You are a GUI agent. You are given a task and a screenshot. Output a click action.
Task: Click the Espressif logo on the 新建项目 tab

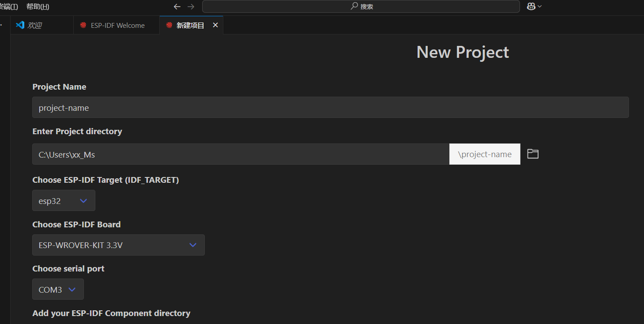tap(169, 25)
